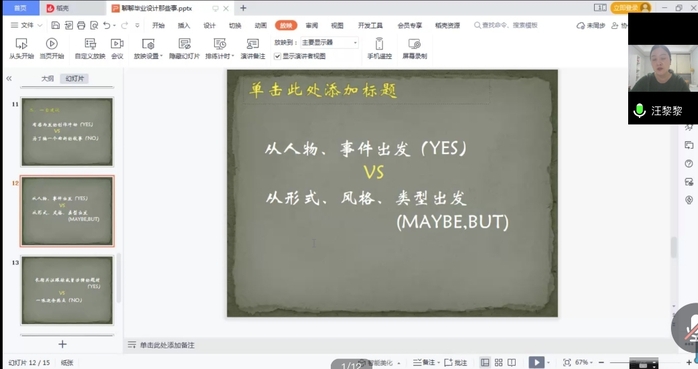The height and width of the screenshot is (369, 698).
Task: Switch to the Outline (大纲) panel tab
Action: coord(47,78)
